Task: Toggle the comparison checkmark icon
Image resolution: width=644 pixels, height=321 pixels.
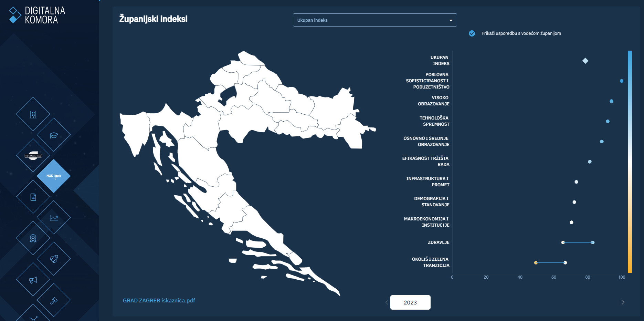Action: 472,33
